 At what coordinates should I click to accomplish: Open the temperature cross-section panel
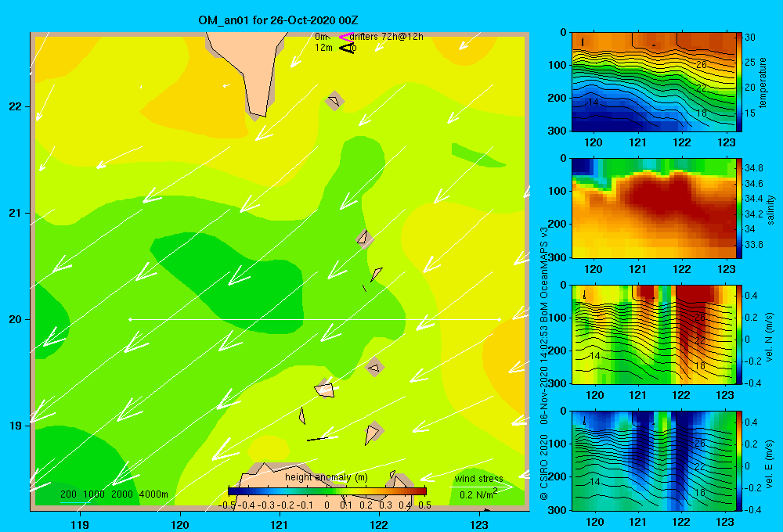pos(653,82)
